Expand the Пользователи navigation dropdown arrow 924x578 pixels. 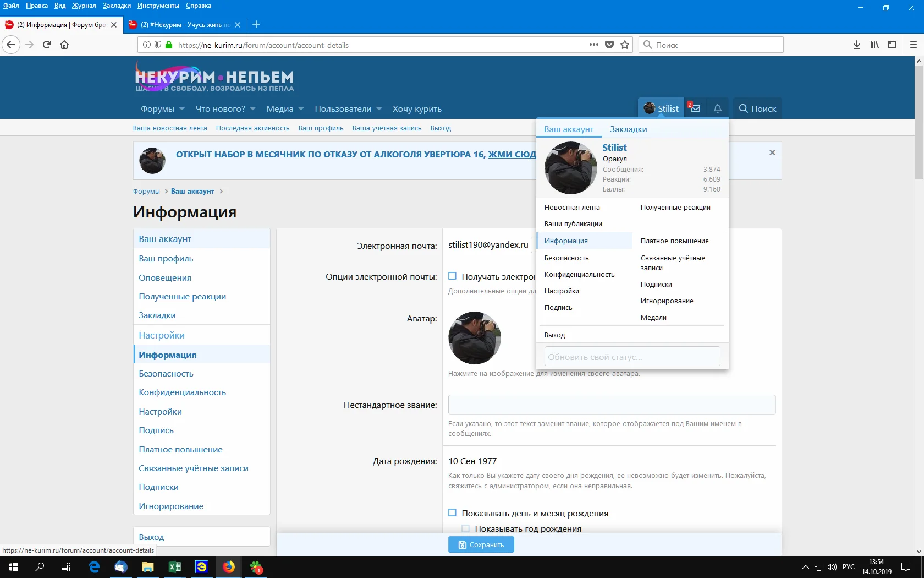[379, 109]
